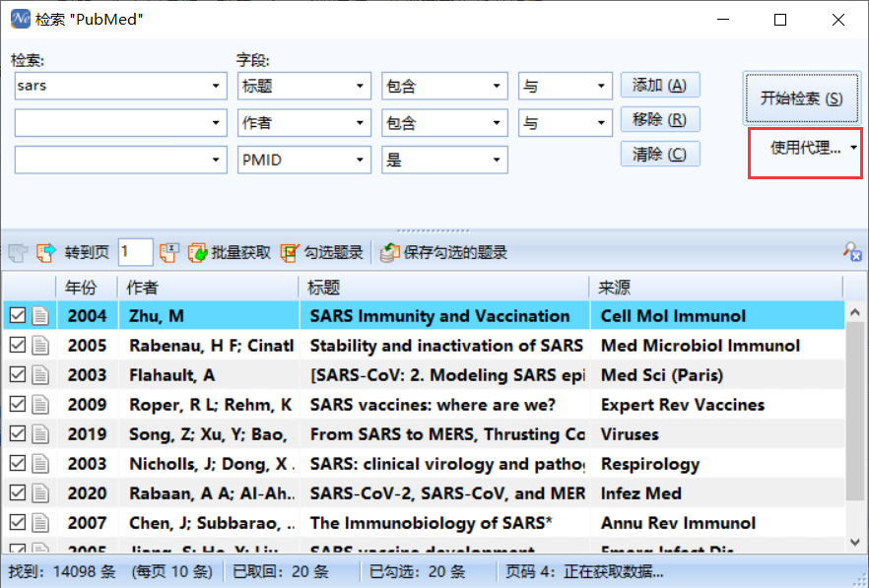Click second search term input box
Image resolution: width=869 pixels, height=588 pixels.
[x=121, y=123]
